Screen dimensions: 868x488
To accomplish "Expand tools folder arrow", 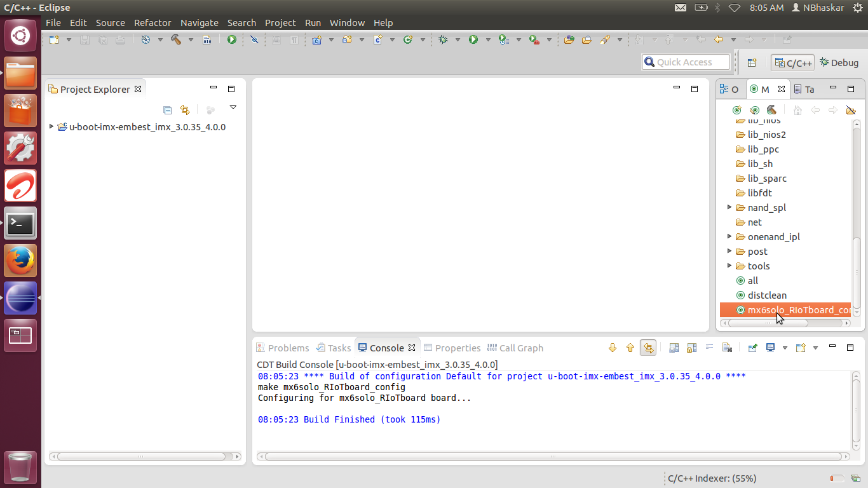I will (x=729, y=266).
